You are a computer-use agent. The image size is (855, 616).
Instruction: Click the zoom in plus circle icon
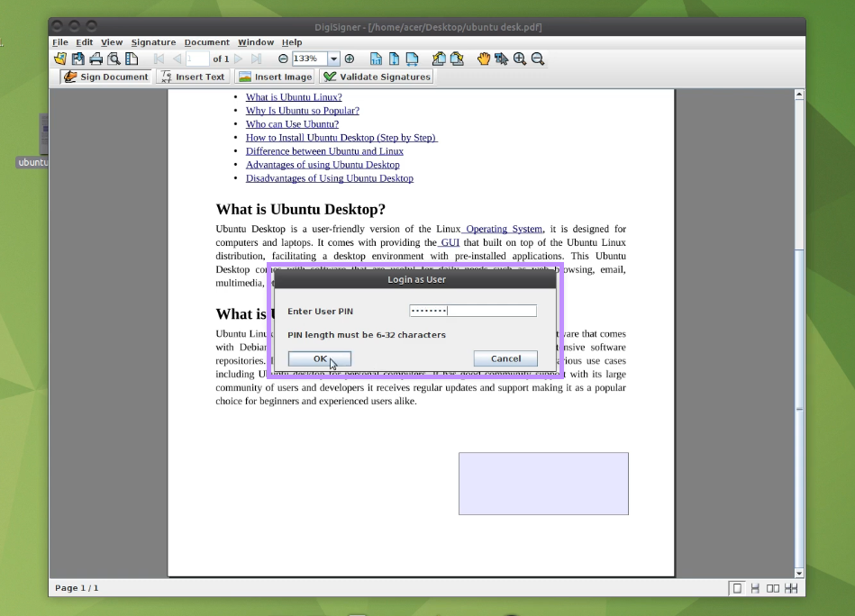pyautogui.click(x=350, y=59)
